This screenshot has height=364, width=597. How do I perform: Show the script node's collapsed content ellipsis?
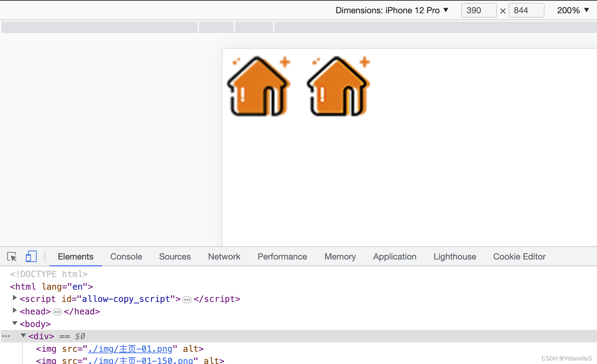click(x=187, y=300)
